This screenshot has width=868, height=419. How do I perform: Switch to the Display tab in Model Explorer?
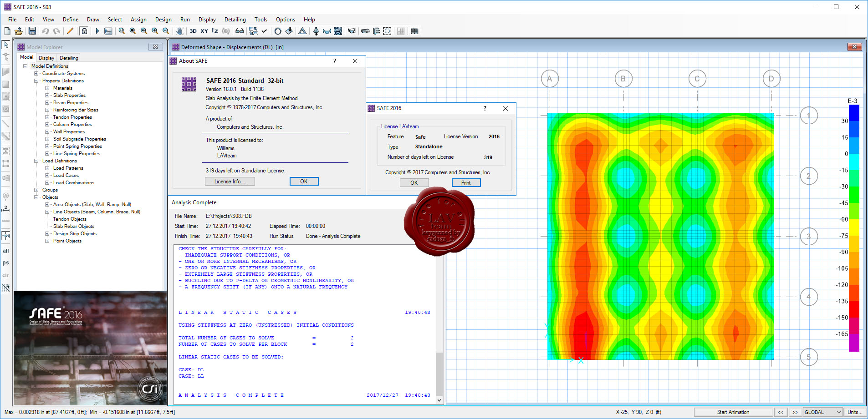46,58
